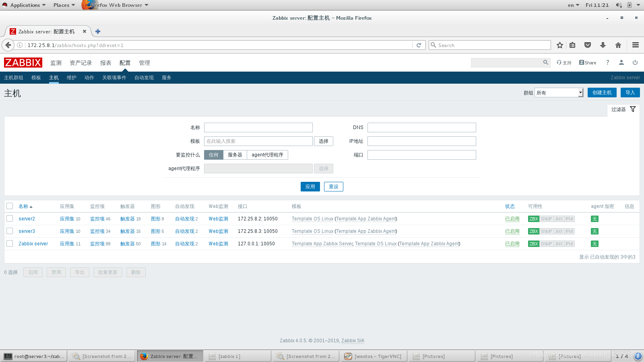This screenshot has width=644, height=362.
Task: Sort hosts by 状态 column
Action: [510, 206]
